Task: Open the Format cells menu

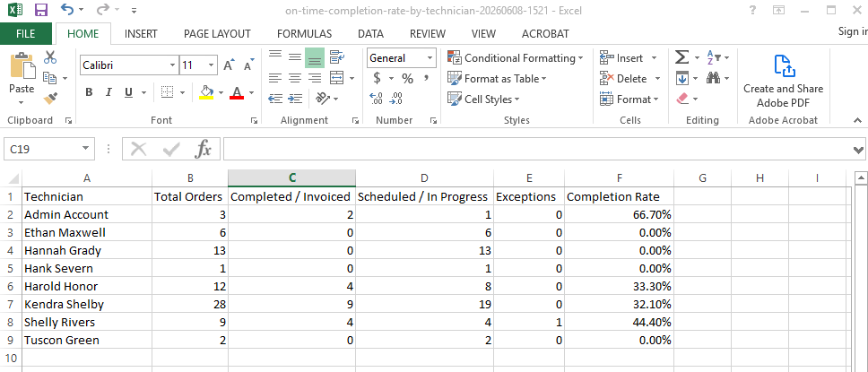Action: pyautogui.click(x=629, y=99)
